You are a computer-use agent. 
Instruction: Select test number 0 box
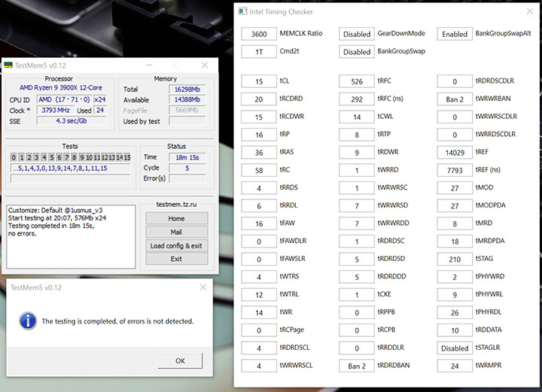point(14,157)
